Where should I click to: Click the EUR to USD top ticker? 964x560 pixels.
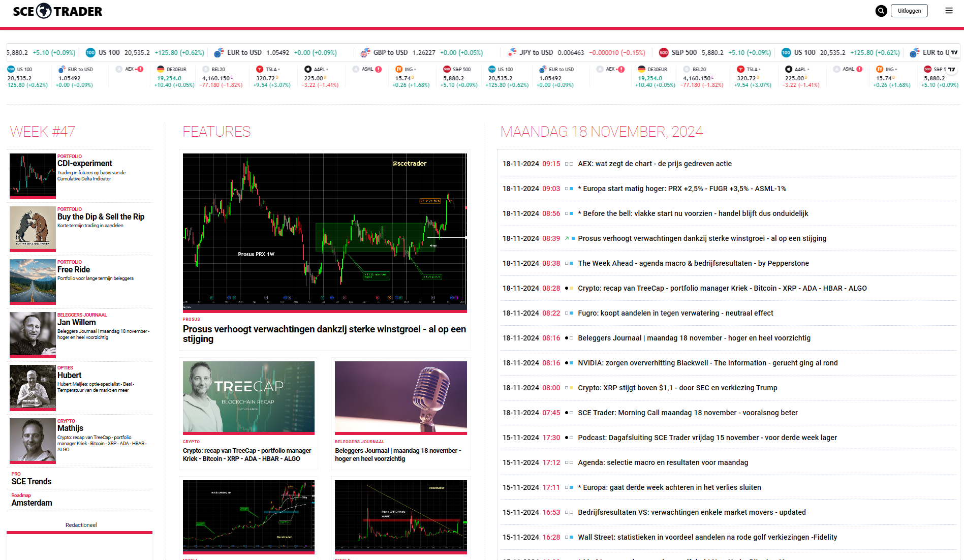(275, 53)
